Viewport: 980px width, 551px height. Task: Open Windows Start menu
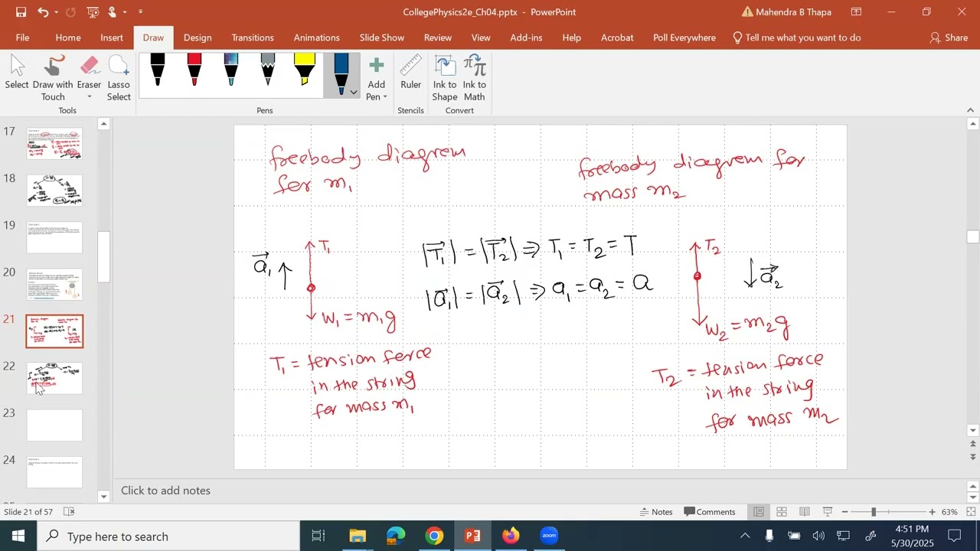(x=18, y=536)
